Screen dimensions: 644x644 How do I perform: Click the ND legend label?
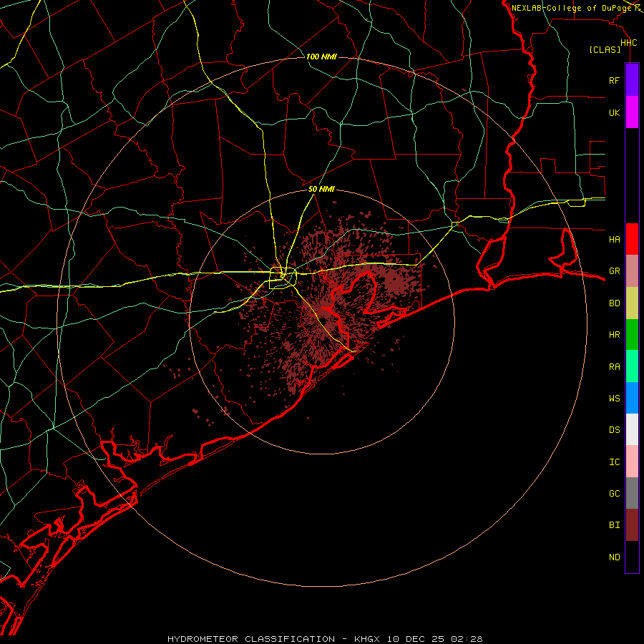pyautogui.click(x=614, y=557)
